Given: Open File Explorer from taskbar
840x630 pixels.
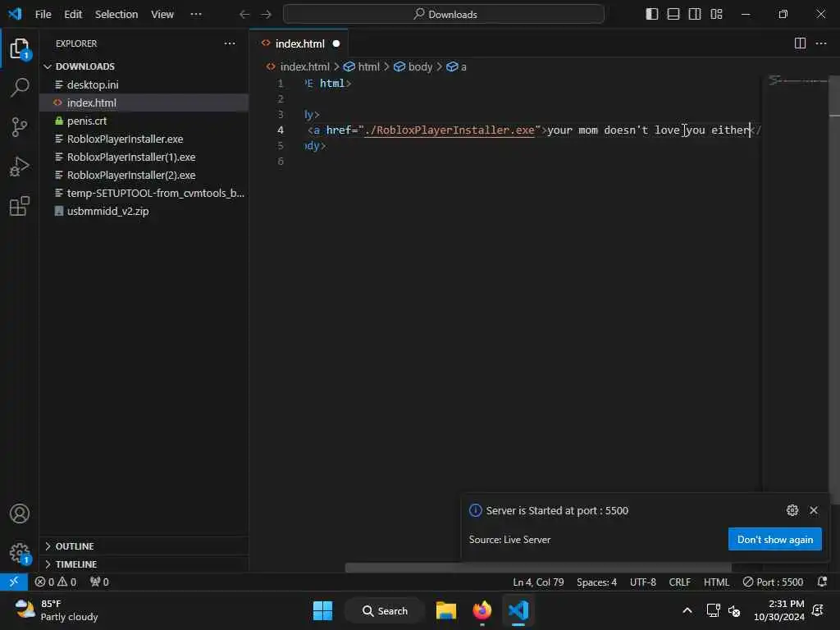Looking at the screenshot, I should click(x=445, y=610).
